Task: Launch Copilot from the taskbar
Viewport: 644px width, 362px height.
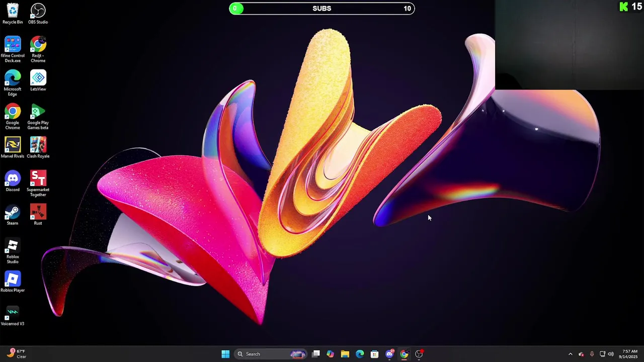Action: (330, 354)
